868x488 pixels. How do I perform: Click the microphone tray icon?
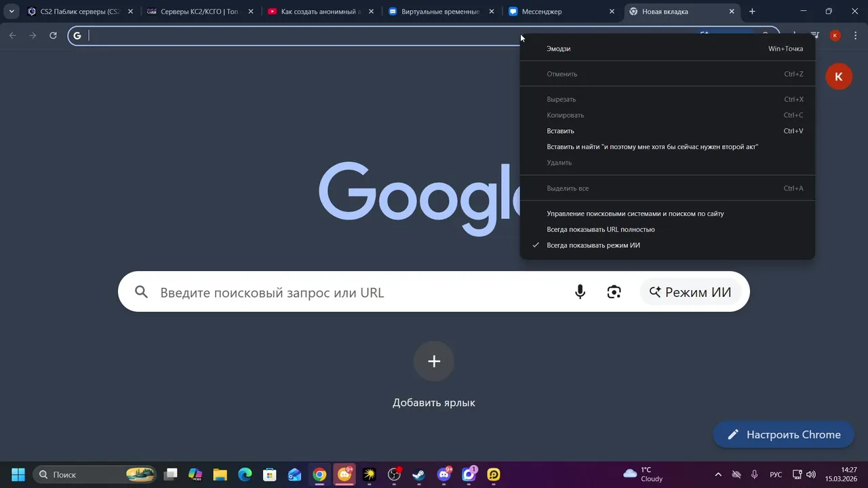tap(755, 474)
